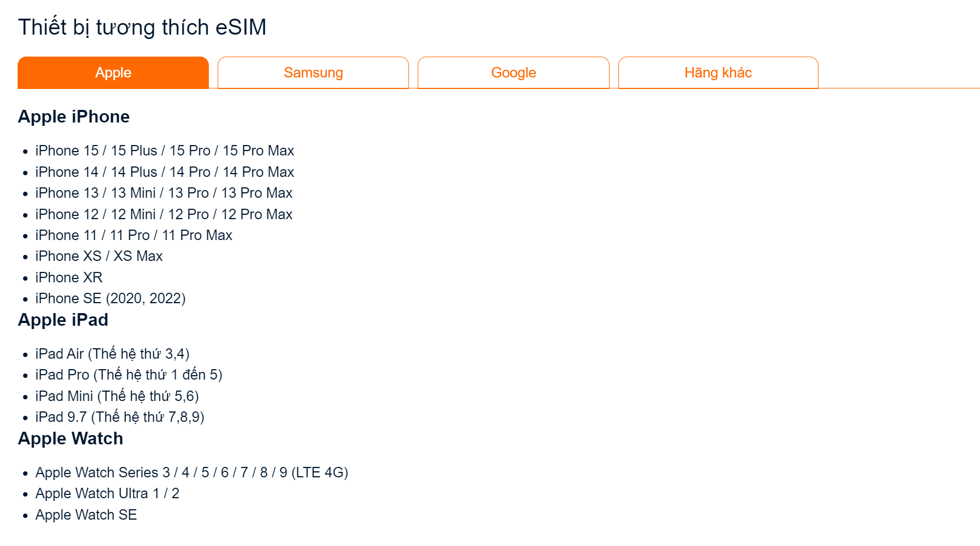
Task: Click the iPhone 12 series list item
Action: point(164,214)
